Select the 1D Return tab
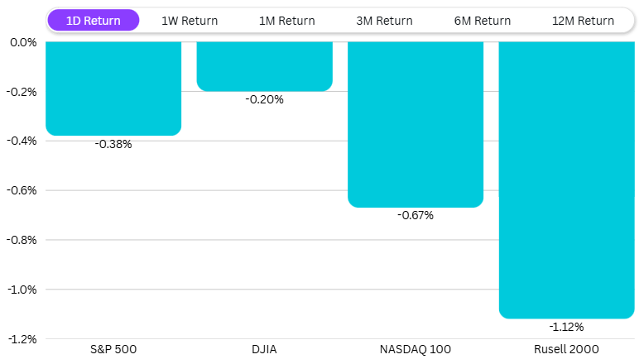644x364 pixels. click(x=94, y=21)
